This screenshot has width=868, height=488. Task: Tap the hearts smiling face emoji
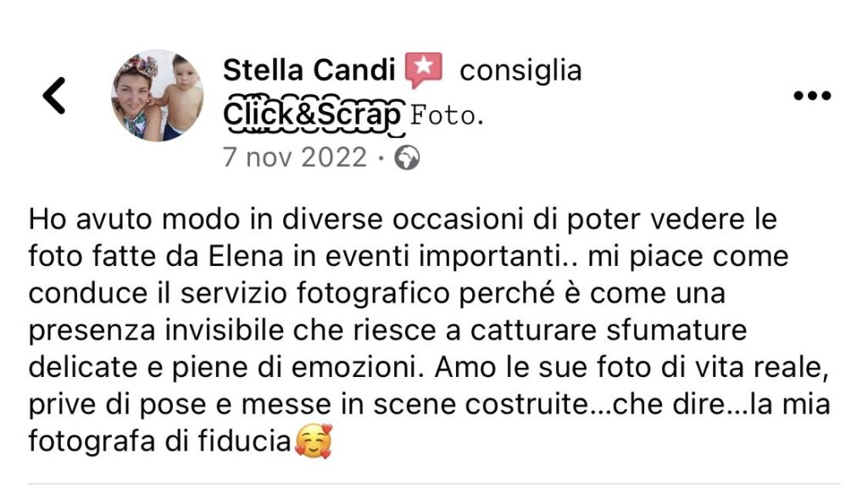point(314,441)
